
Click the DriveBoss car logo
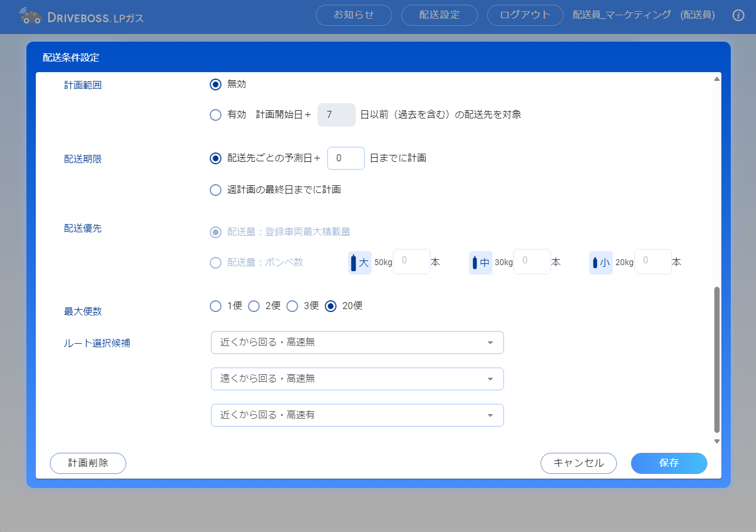(x=31, y=16)
